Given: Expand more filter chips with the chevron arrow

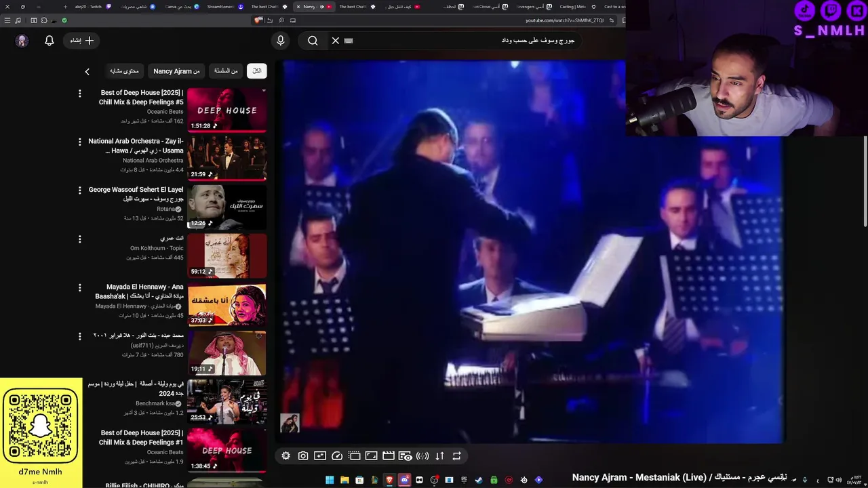Looking at the screenshot, I should click(87, 71).
